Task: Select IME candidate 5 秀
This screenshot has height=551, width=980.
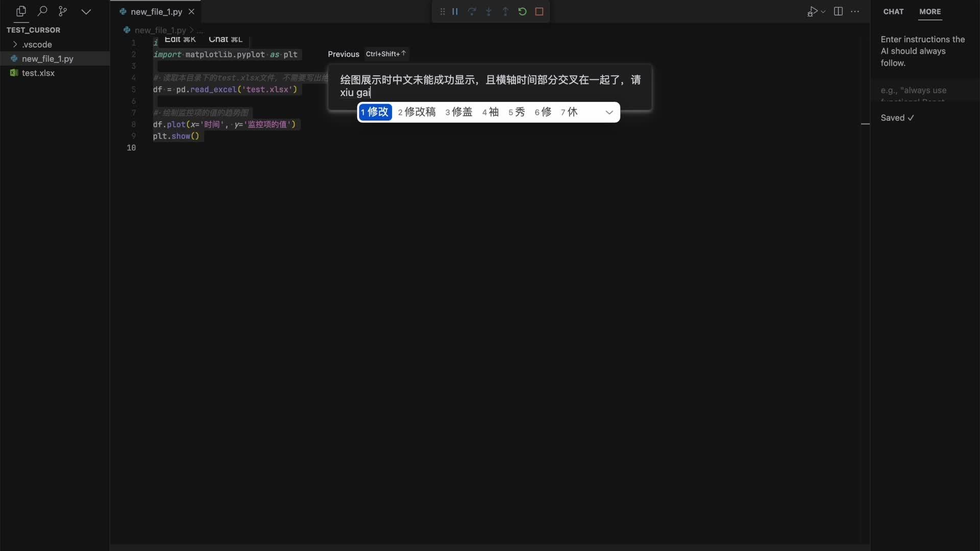Action: coord(517,112)
